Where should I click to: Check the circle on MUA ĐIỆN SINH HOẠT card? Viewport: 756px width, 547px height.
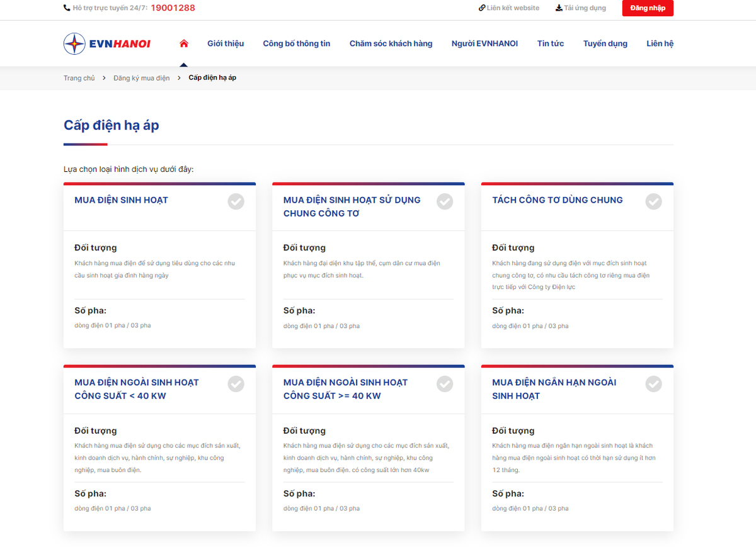(236, 201)
